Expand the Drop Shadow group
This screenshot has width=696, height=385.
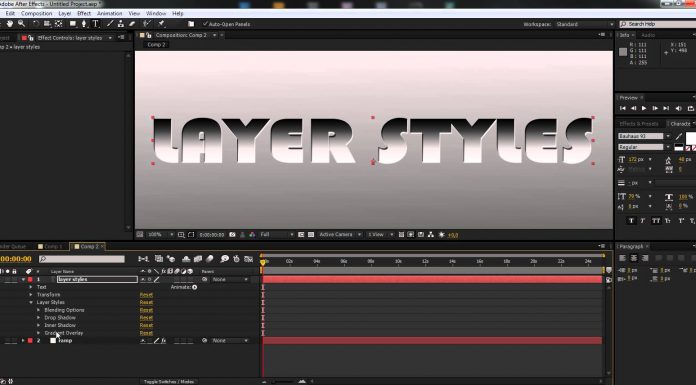pyautogui.click(x=38, y=318)
